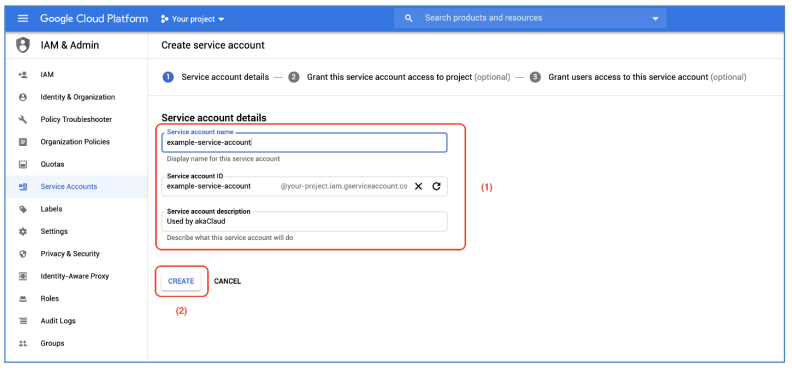792x372 pixels.
Task: Open Settings in the sidebar
Action: (x=54, y=231)
